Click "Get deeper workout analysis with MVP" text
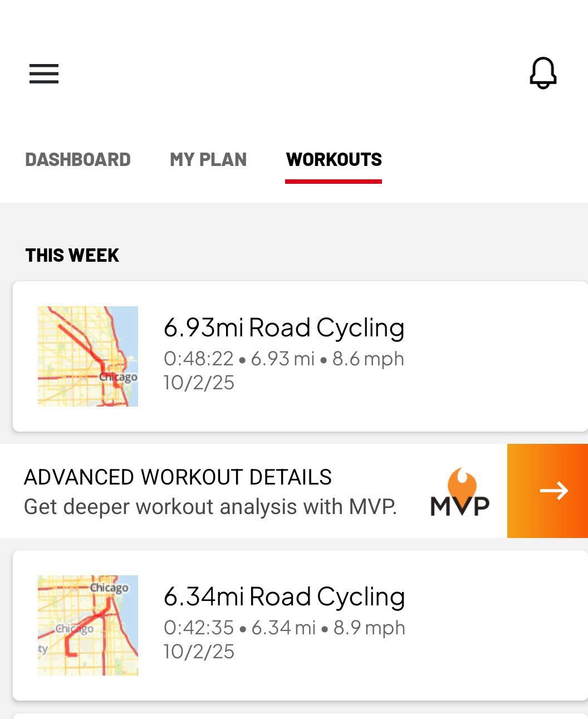Viewport: 588px width, 719px height. [210, 507]
